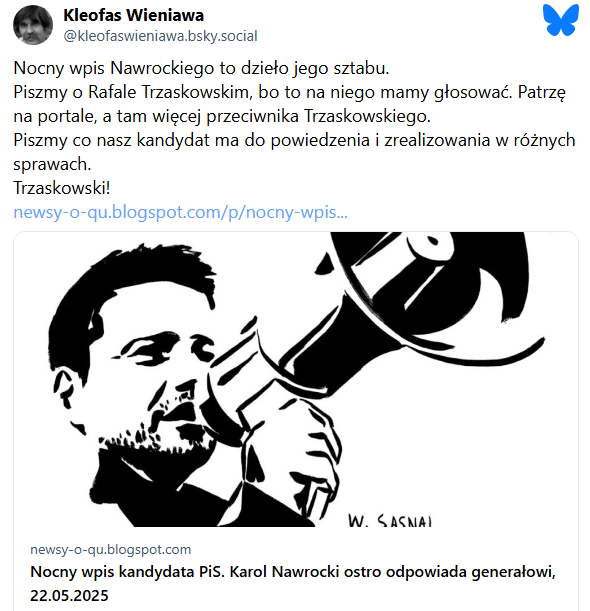Click the text line "Trzaskowski!"
The image size is (590, 611).
pyautogui.click(x=62, y=188)
